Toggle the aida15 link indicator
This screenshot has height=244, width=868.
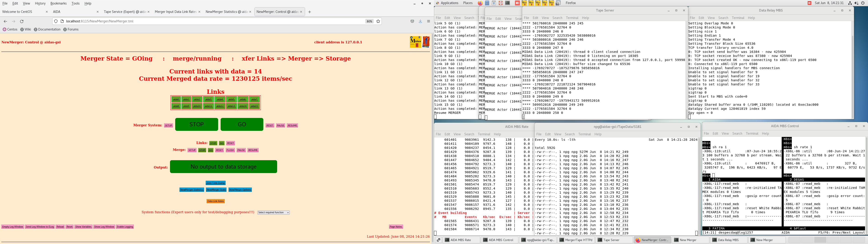[254, 106]
